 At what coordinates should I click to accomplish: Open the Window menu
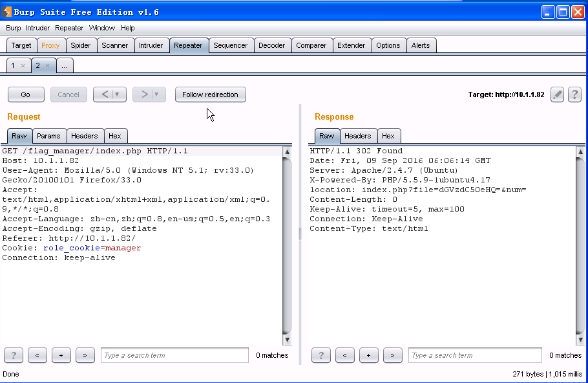pos(101,28)
